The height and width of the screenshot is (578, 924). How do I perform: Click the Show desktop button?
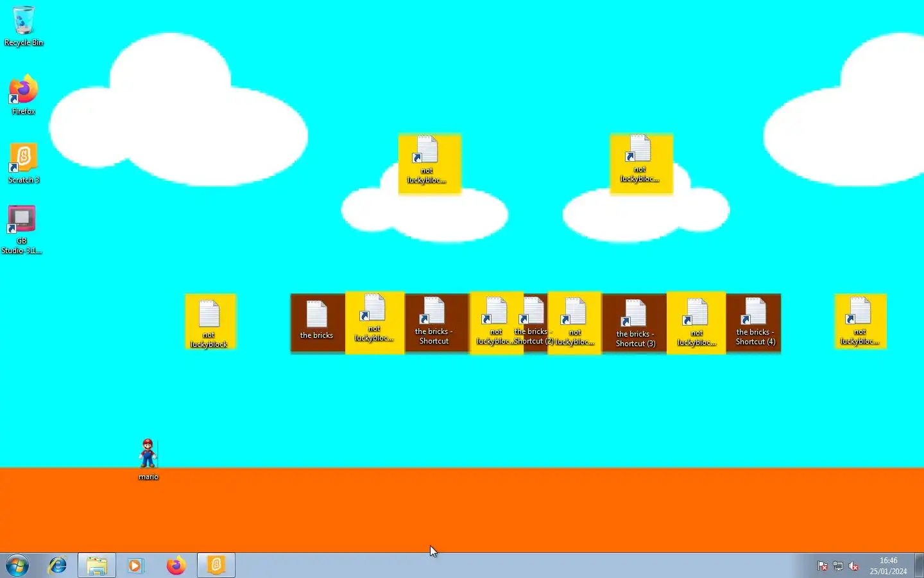919,565
